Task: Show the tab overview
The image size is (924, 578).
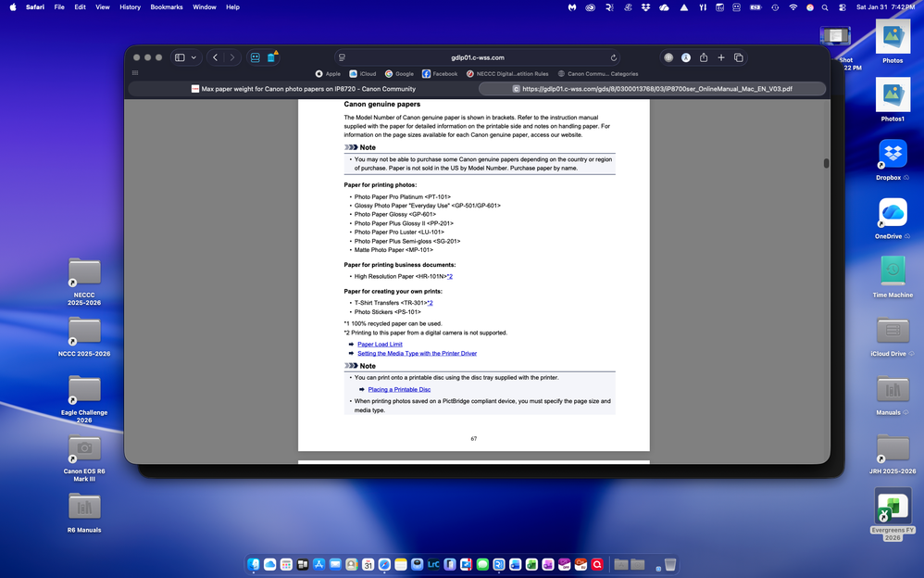Action: pos(739,57)
